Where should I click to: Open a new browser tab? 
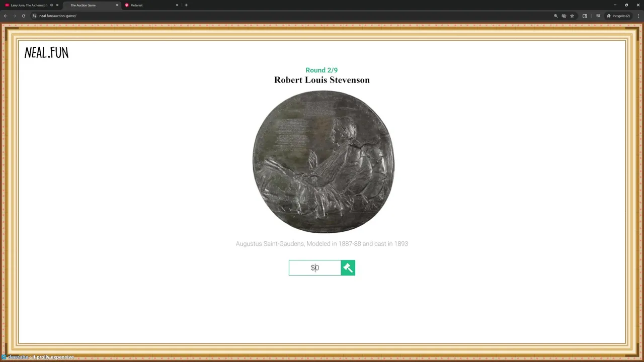point(186,5)
